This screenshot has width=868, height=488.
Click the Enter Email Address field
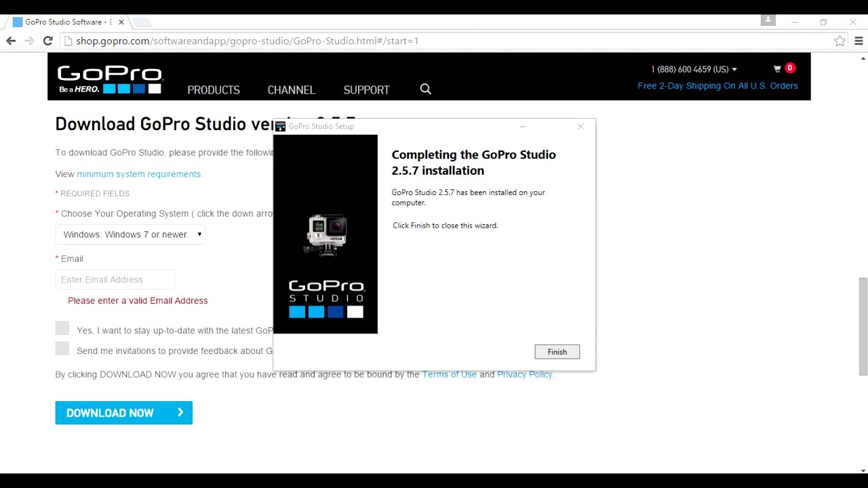[115, 279]
